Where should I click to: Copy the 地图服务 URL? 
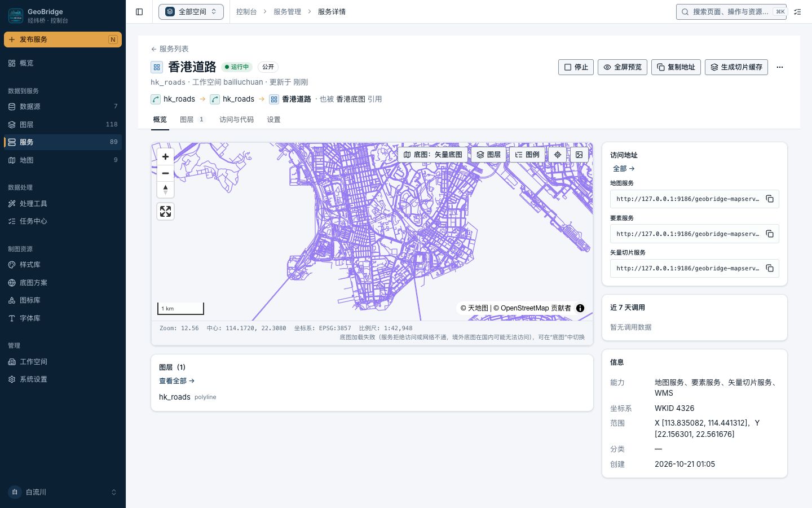[770, 199]
